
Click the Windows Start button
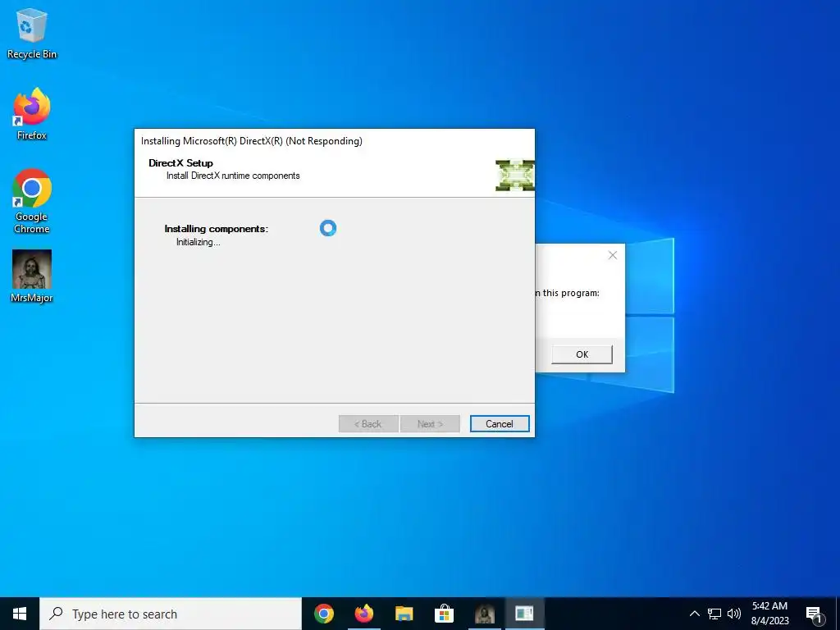[20, 614]
